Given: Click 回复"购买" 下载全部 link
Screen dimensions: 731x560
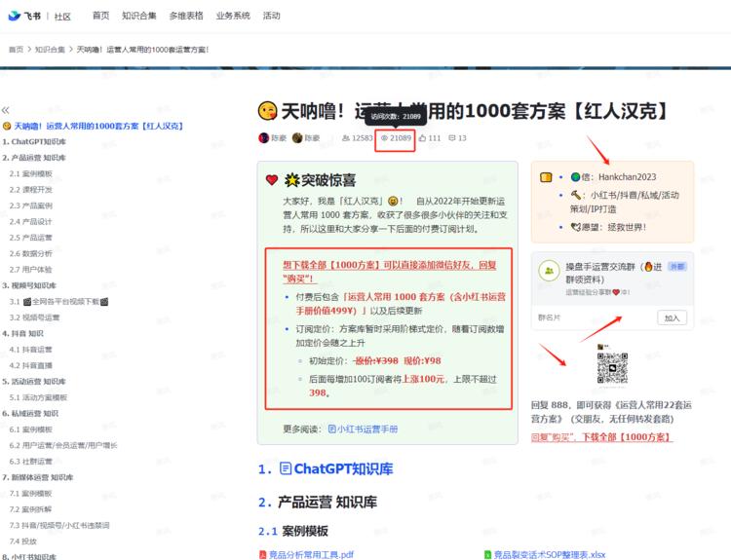Looking at the screenshot, I should (601, 437).
